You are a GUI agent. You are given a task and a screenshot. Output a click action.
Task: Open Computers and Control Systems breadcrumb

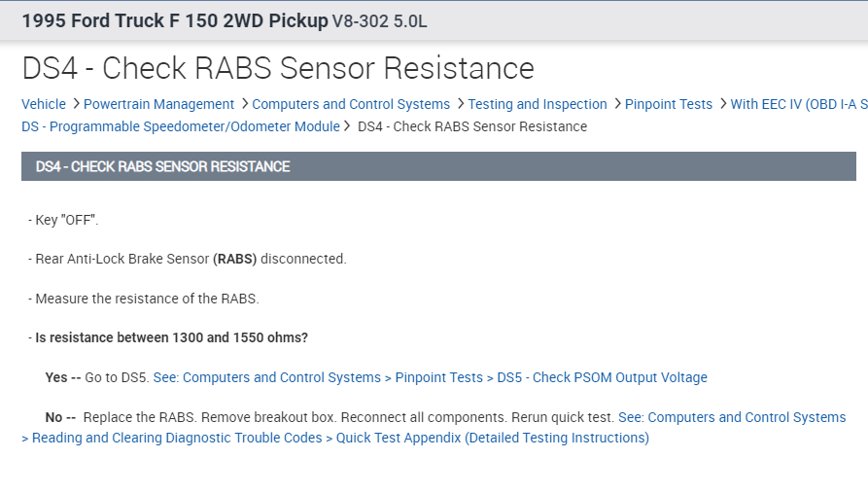351,104
